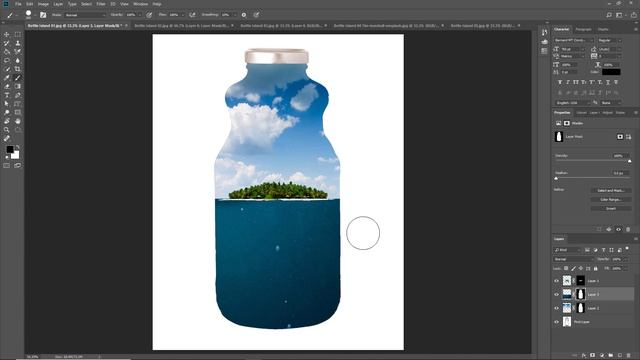Create a new layer icon
This screenshot has width=640, height=360.
(x=620, y=356)
